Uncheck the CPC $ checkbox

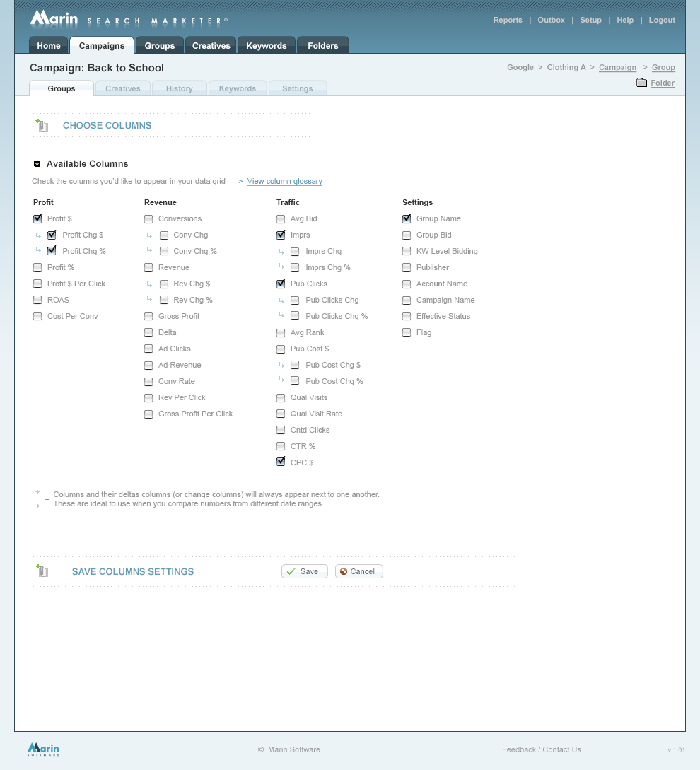281,462
